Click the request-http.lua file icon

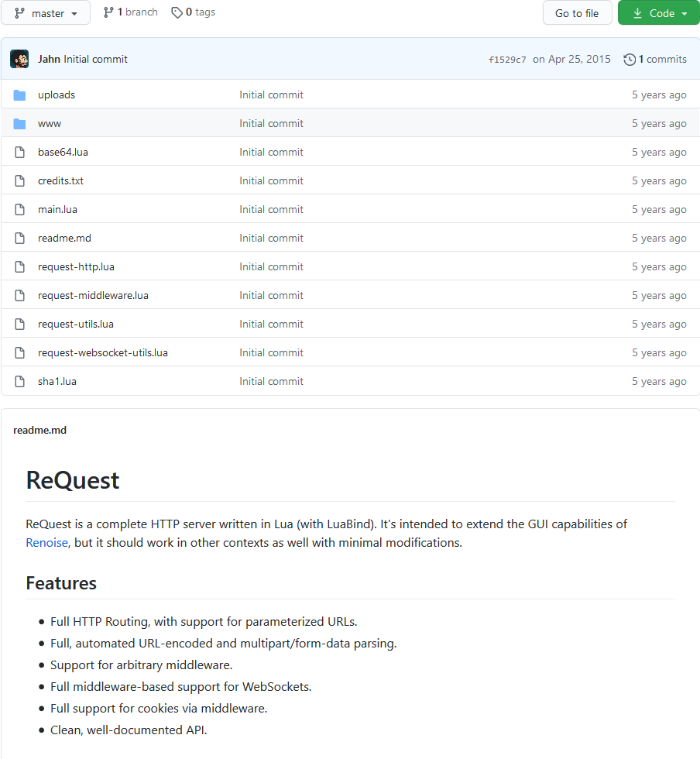point(20,266)
